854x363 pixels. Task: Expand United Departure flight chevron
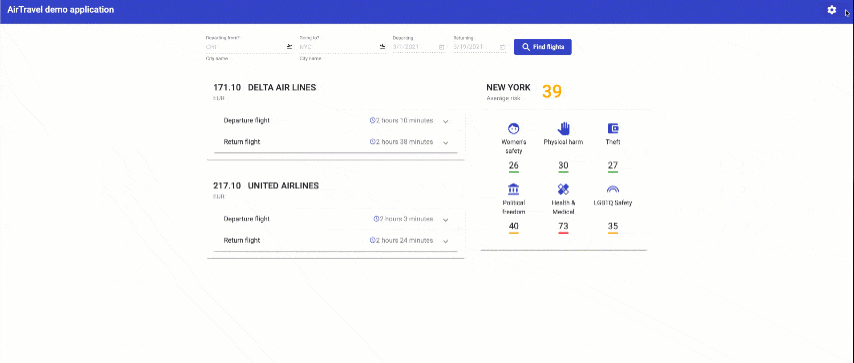click(x=446, y=220)
